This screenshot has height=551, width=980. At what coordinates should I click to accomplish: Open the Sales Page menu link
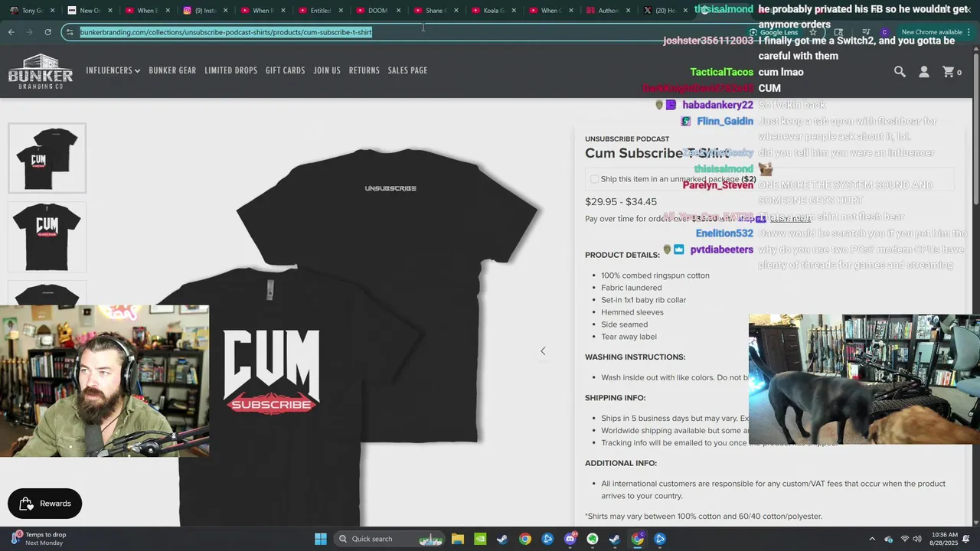(407, 70)
